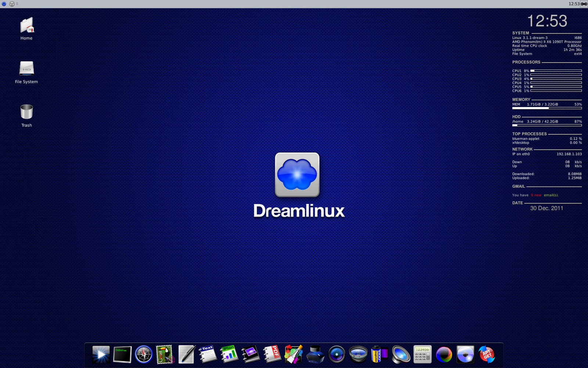Click the battery indicator in top bar
Image resolution: width=588 pixels, height=368 pixels.
[x=583, y=4]
